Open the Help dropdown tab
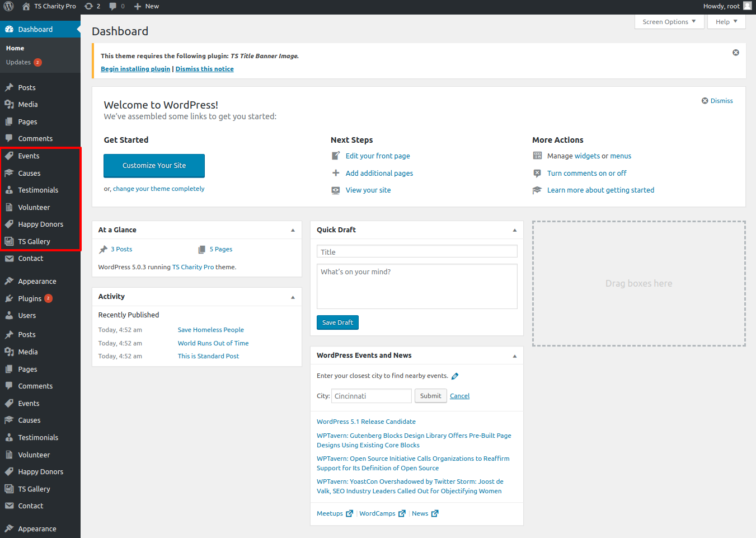756x538 pixels. 726,22
